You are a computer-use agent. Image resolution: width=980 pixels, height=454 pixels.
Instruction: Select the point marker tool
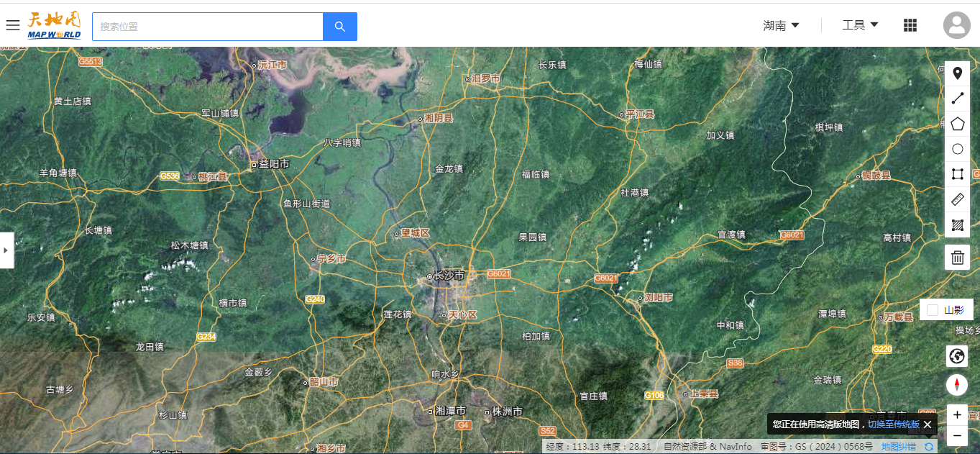(957, 73)
